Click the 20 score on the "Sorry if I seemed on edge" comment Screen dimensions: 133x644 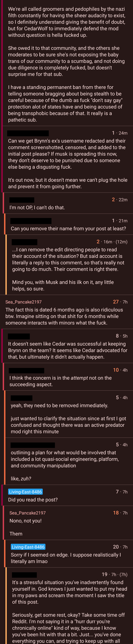(116, 547)
